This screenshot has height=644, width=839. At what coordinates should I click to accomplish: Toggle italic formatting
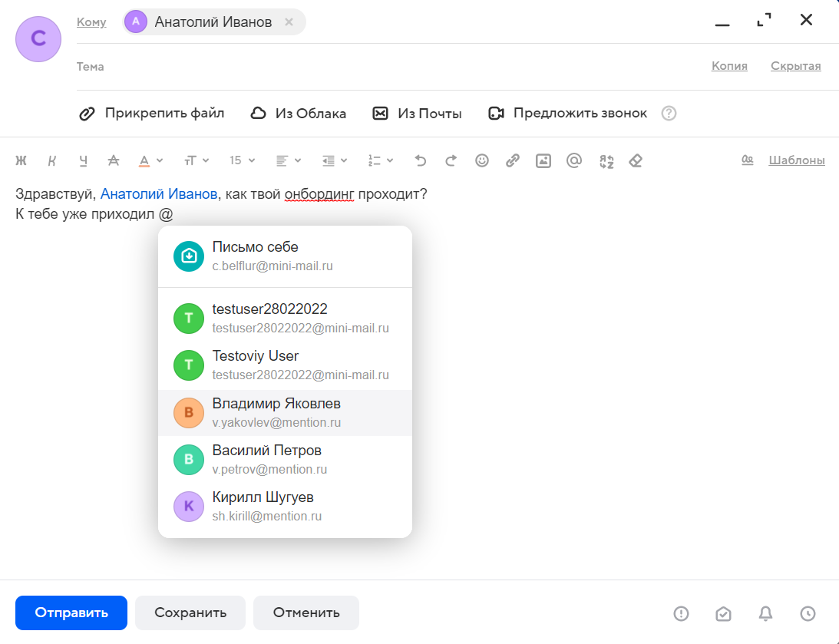pos(51,160)
